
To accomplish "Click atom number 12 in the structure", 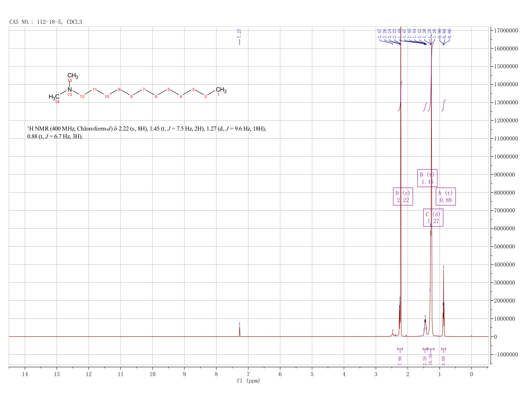I will tap(82, 97).
